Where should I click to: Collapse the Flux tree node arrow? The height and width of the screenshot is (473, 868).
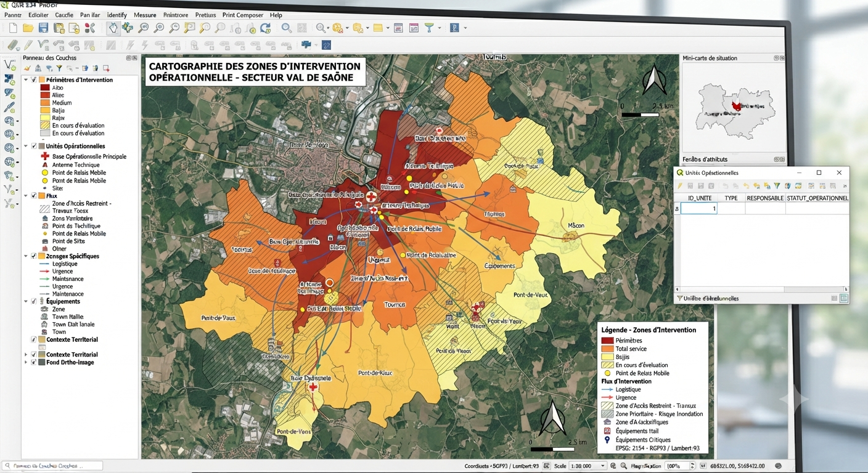click(26, 196)
